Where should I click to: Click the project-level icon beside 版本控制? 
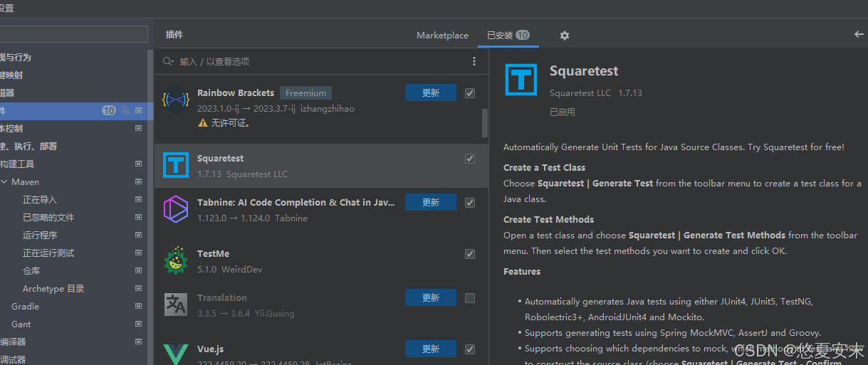(x=138, y=128)
